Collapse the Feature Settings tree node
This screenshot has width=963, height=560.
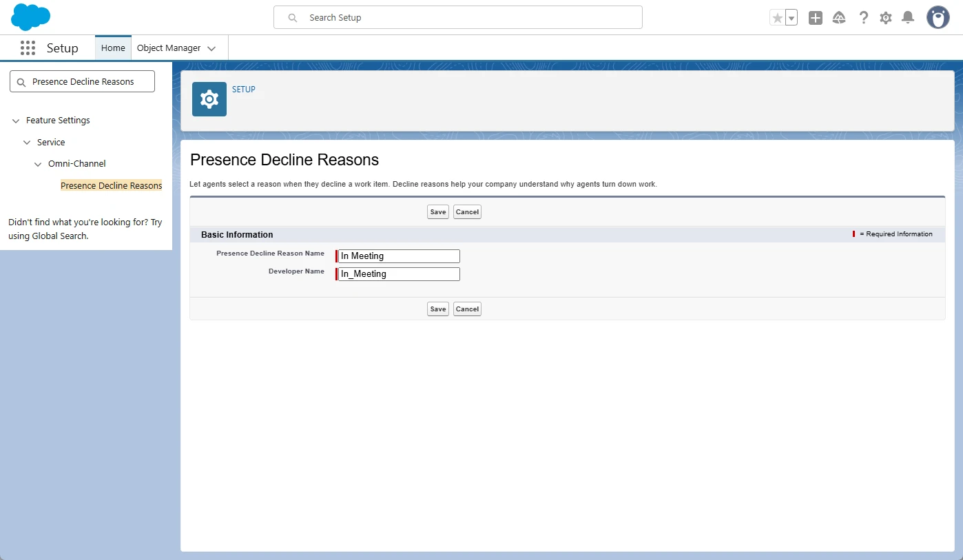[16, 121]
